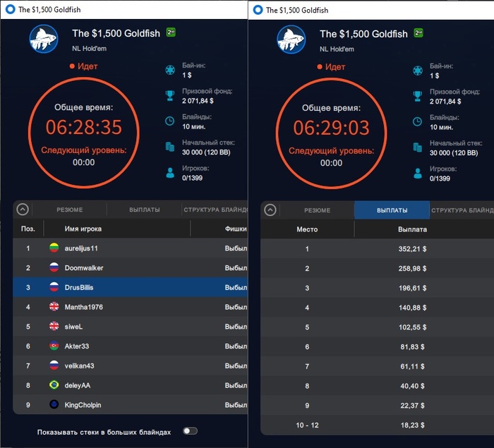Click the green 2x badge in right window
The image size is (494, 448).
[418, 32]
